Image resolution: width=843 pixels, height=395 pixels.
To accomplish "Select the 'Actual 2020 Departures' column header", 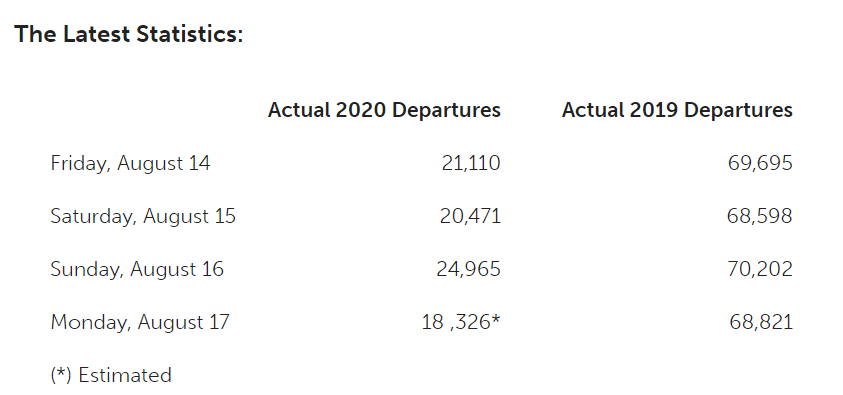I will point(384,110).
